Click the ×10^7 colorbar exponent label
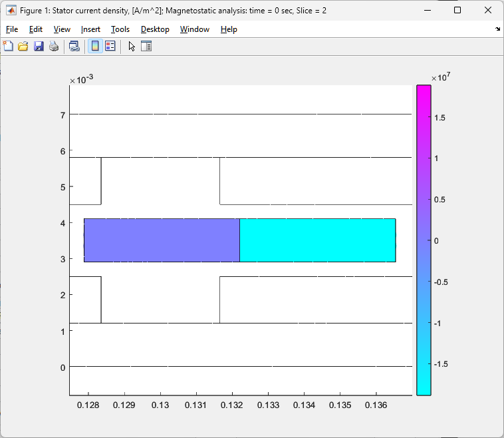504x438 pixels. [441, 77]
